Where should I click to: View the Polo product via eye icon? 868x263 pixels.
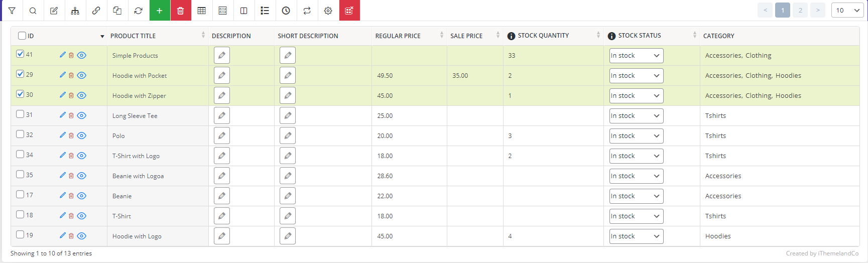coord(82,136)
